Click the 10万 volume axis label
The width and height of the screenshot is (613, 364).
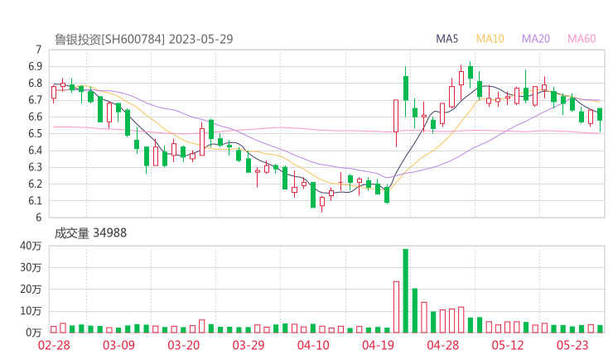point(31,311)
